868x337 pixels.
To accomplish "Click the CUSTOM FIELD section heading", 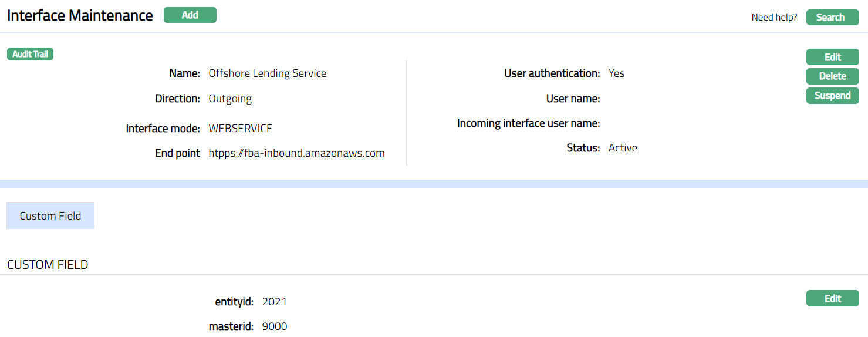I will coord(48,265).
